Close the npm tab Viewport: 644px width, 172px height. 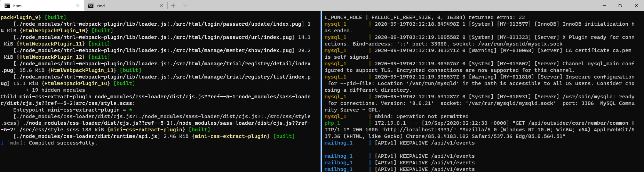point(78,6)
